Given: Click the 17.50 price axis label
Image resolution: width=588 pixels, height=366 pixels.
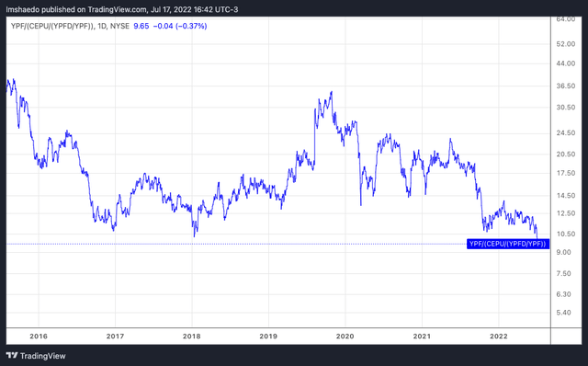Looking at the screenshot, I should click(566, 173).
